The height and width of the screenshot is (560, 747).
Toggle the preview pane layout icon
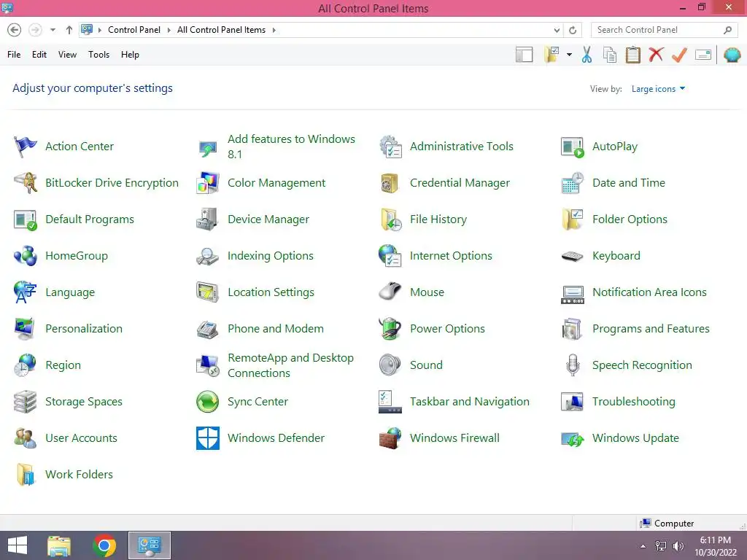click(x=524, y=55)
